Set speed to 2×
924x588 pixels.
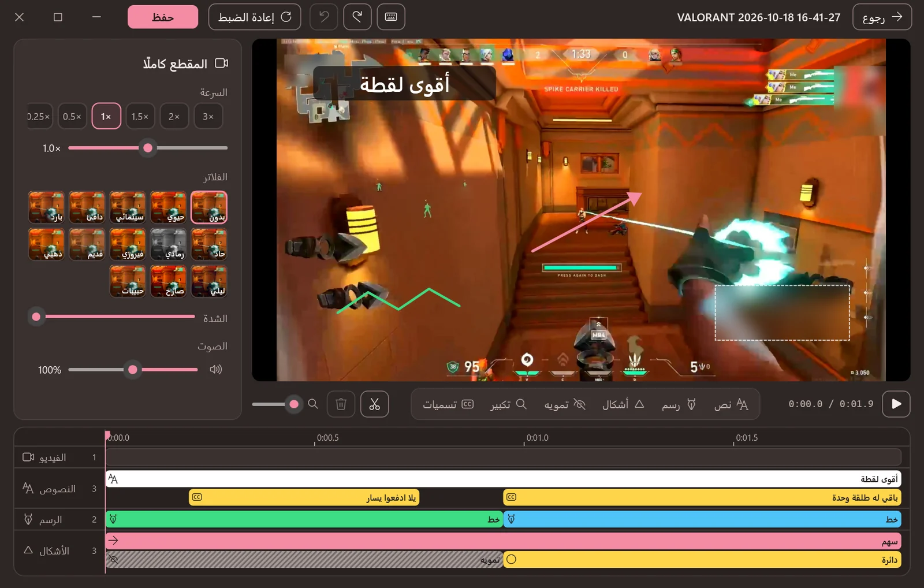pyautogui.click(x=174, y=116)
